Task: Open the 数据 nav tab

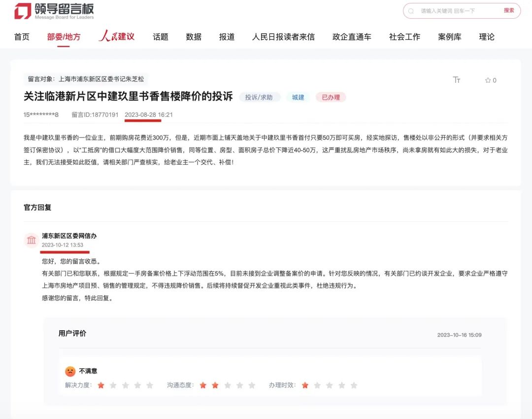Action: [x=194, y=36]
